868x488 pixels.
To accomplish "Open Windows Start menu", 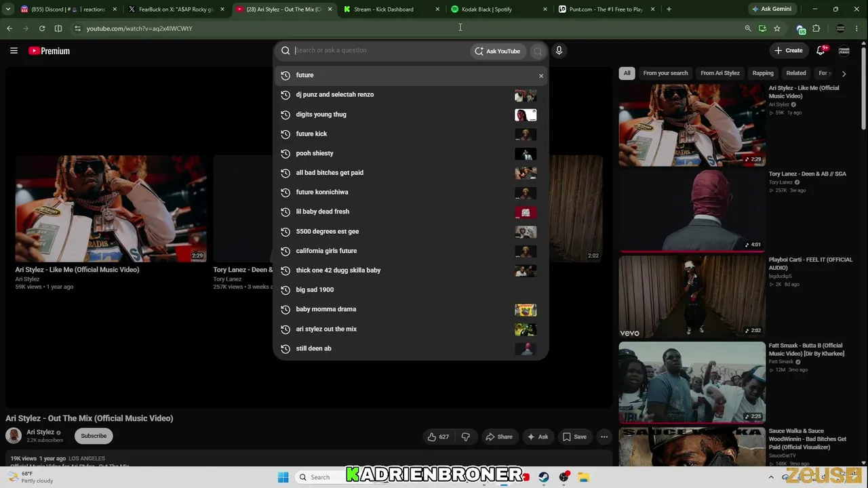I will click(x=283, y=477).
